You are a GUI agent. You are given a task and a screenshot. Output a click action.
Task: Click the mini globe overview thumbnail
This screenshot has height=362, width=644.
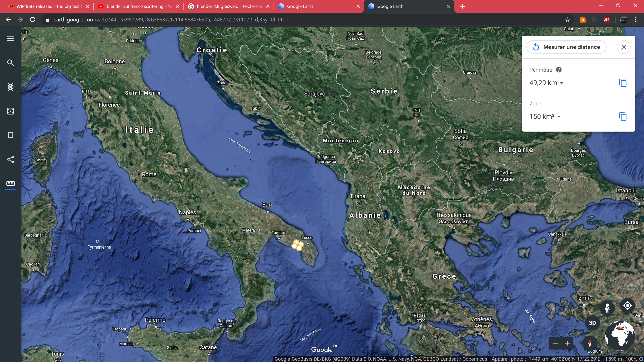click(x=620, y=336)
